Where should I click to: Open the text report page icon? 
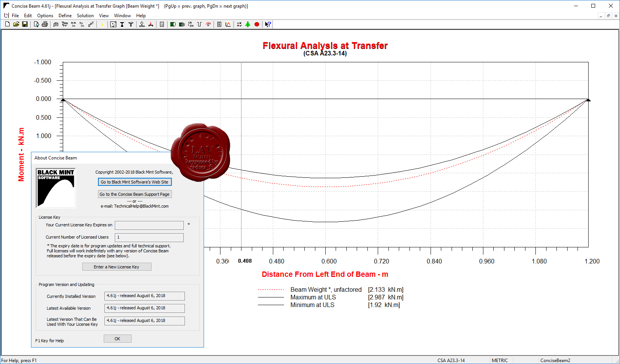pyautogui.click(x=219, y=24)
